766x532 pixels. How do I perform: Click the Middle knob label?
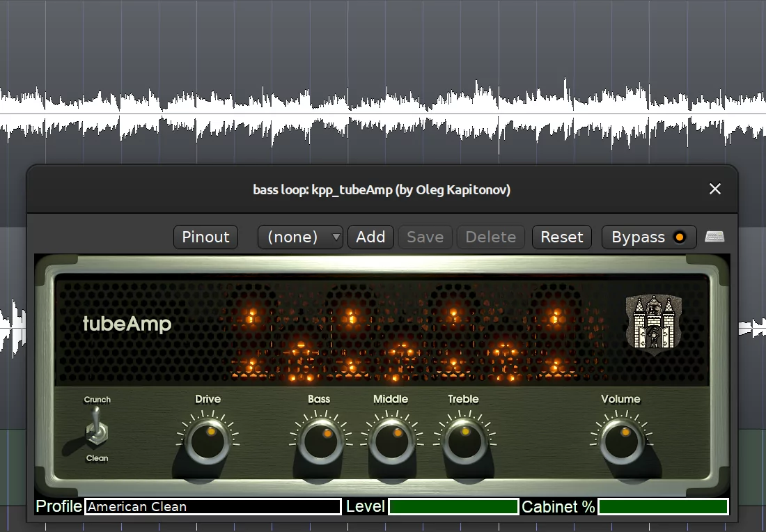391,399
